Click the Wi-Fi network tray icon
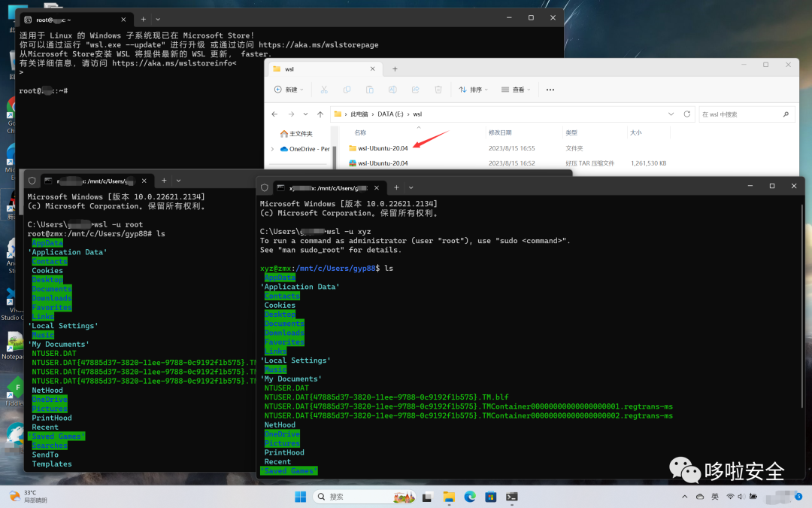This screenshot has width=812, height=508. (x=730, y=497)
